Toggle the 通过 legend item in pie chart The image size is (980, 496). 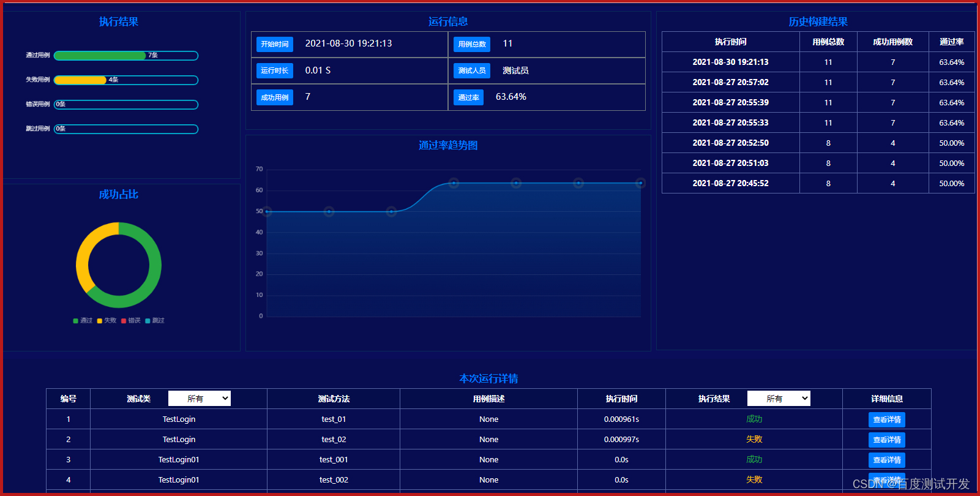point(83,320)
